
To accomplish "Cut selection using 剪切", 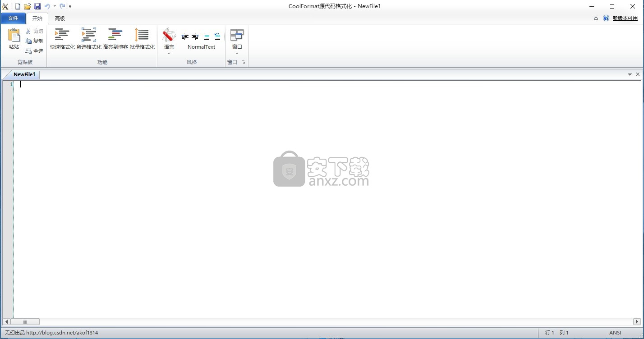I will point(34,31).
